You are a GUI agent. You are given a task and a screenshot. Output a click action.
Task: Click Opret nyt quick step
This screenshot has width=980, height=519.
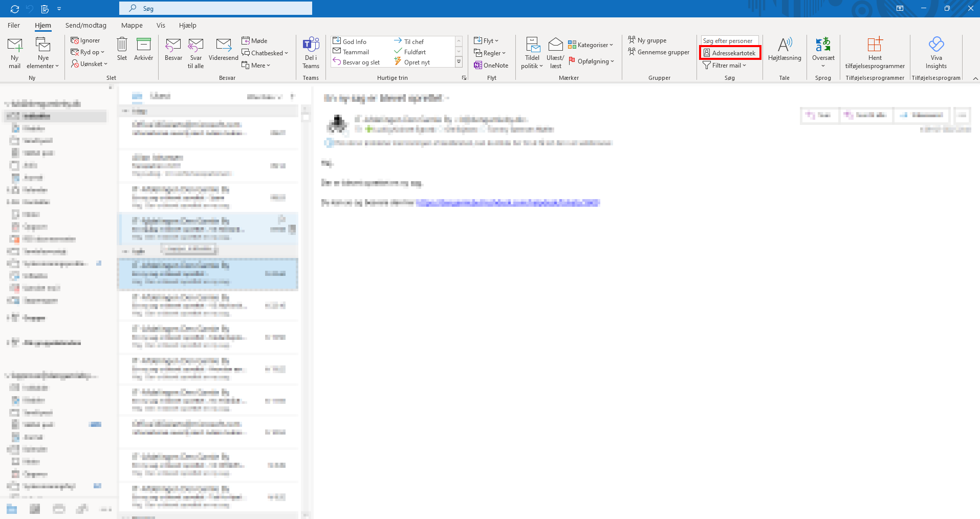point(412,62)
